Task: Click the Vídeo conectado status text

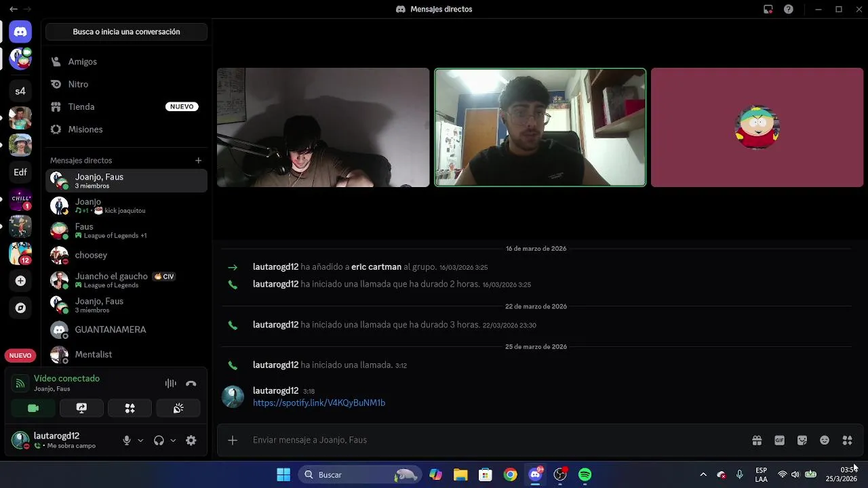Action: (66, 379)
